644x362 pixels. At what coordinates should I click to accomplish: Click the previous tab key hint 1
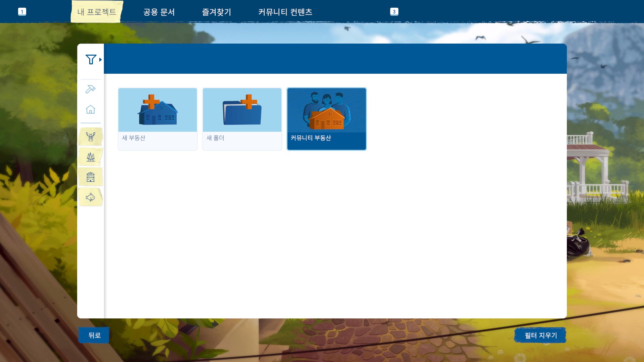coord(22,12)
